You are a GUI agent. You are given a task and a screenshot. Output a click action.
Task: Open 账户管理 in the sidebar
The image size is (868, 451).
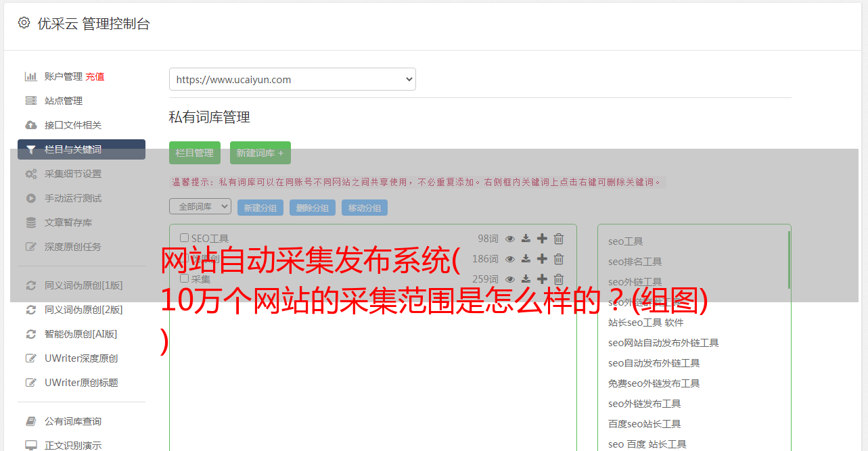(x=64, y=76)
